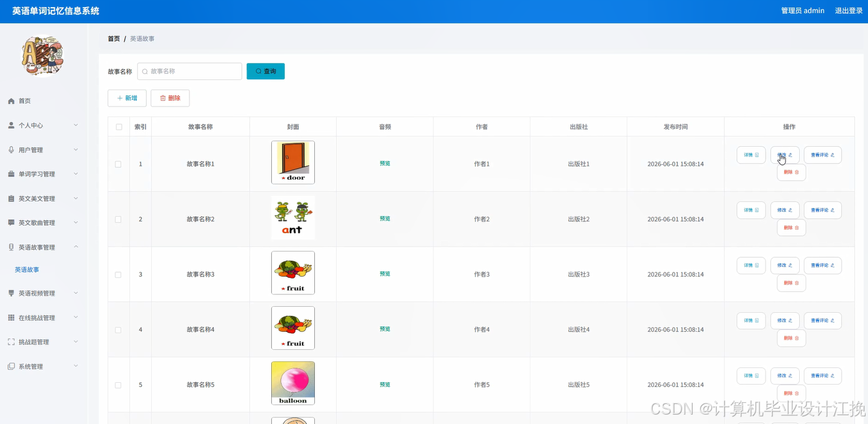Click into the 故事名称 search input field
The width and height of the screenshot is (868, 424).
coord(189,71)
